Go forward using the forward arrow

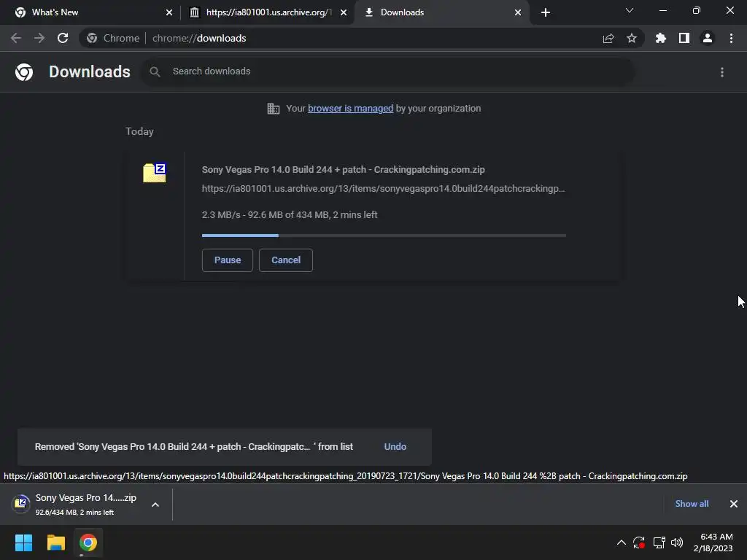39,38
